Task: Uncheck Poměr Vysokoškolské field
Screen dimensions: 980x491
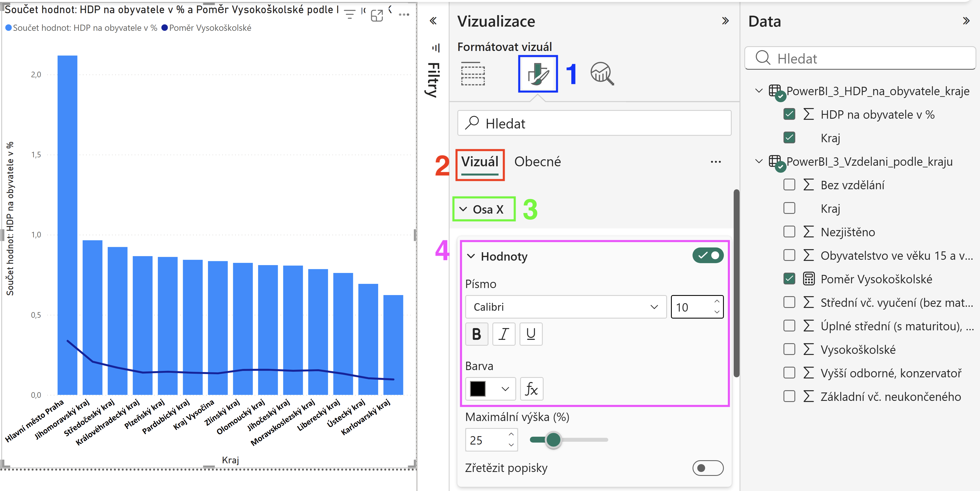Action: point(789,279)
